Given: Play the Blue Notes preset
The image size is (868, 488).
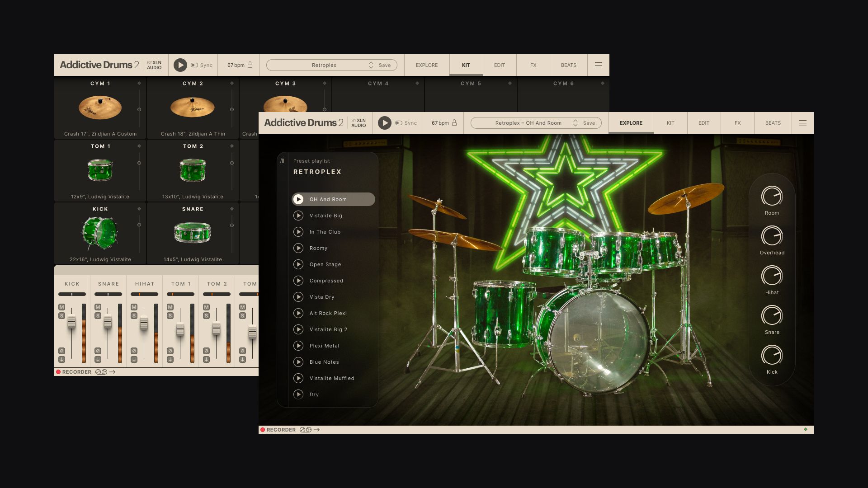Looking at the screenshot, I should (x=298, y=362).
